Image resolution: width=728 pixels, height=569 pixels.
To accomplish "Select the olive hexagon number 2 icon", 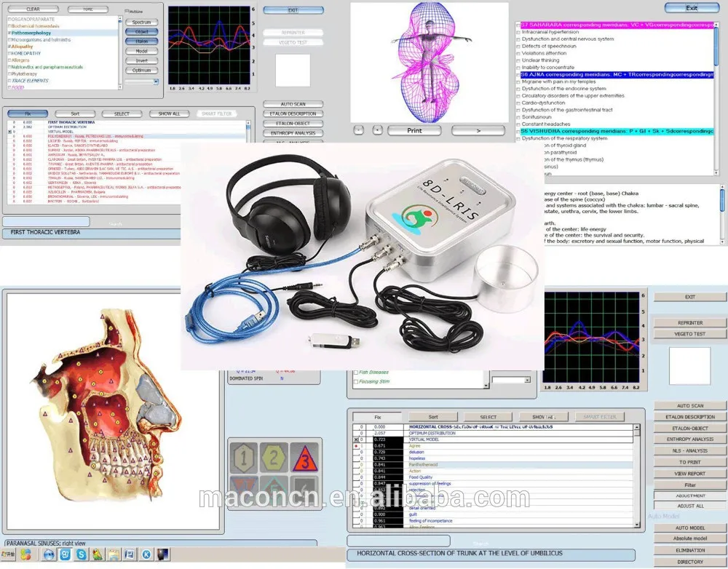I will [x=274, y=458].
